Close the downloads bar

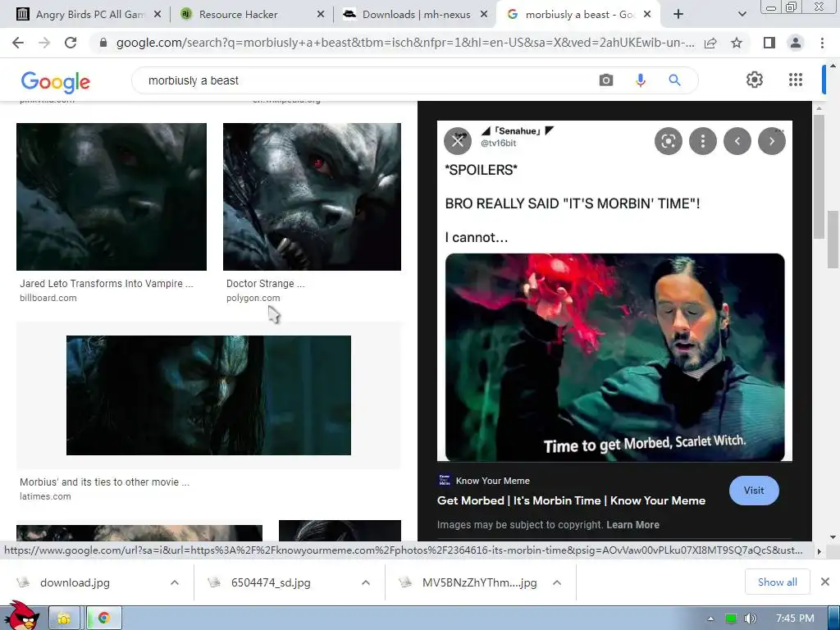point(825,582)
